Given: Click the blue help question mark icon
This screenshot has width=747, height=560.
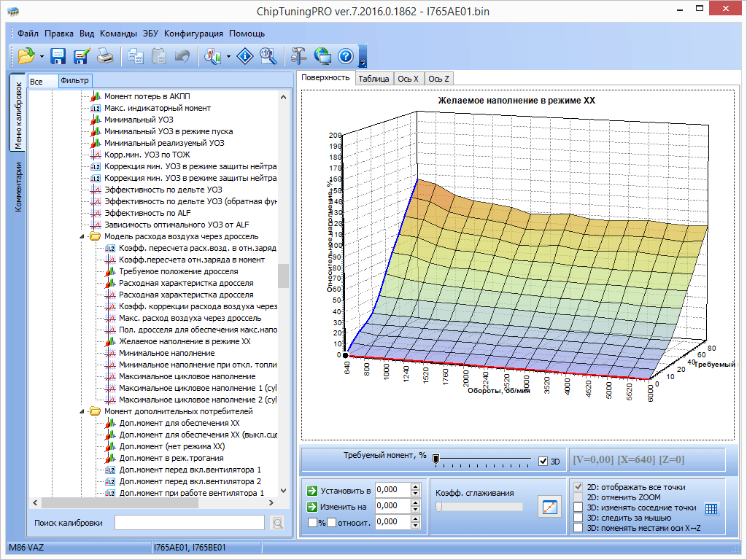Looking at the screenshot, I should [x=346, y=55].
